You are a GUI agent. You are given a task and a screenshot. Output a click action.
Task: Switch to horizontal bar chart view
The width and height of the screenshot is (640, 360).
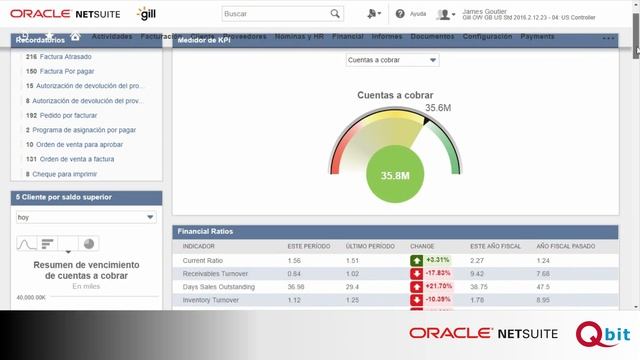(x=47, y=244)
